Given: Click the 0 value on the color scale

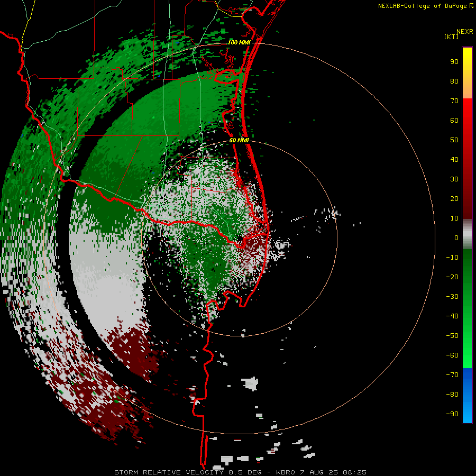Looking at the screenshot, I should tap(456, 237).
